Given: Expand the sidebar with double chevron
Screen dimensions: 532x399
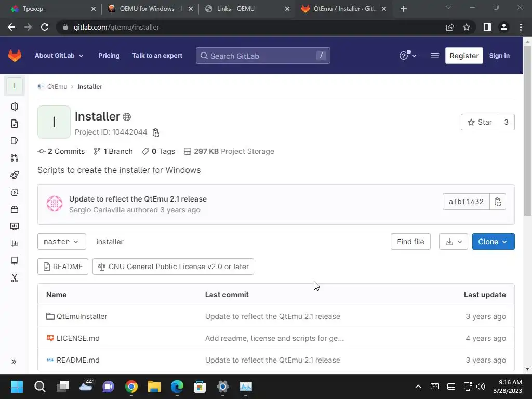Looking at the screenshot, I should coord(14,362).
